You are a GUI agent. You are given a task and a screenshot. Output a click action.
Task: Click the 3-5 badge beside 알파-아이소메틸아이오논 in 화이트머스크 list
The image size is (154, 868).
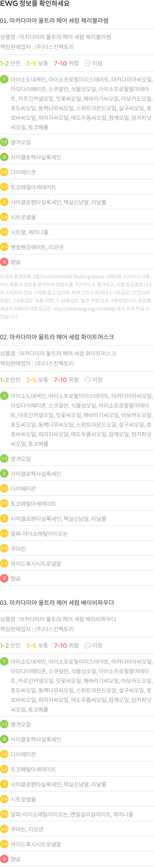(x=4, y=533)
